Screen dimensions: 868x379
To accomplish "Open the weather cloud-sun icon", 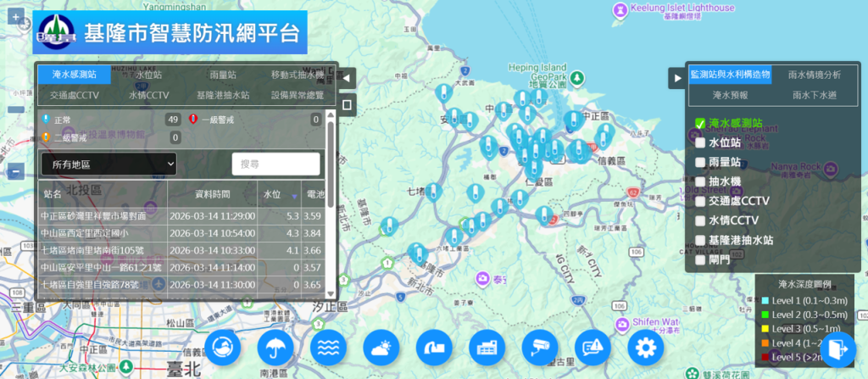I will click(x=381, y=348).
